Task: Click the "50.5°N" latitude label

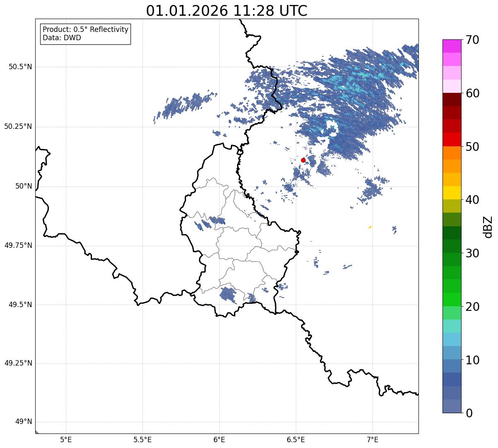Action: pyautogui.click(x=20, y=67)
